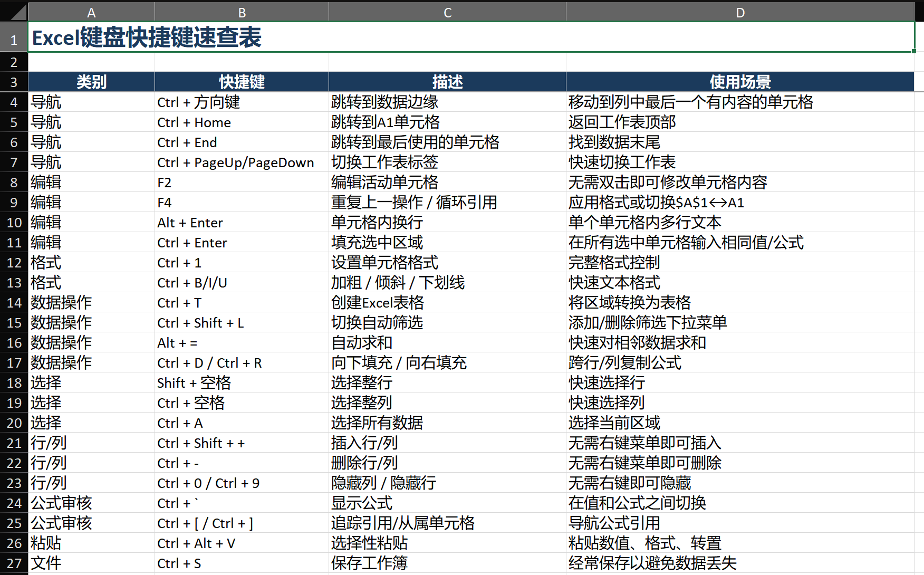Click the 快捷键 header cell
This screenshot has width=924, height=575.
coord(242,82)
